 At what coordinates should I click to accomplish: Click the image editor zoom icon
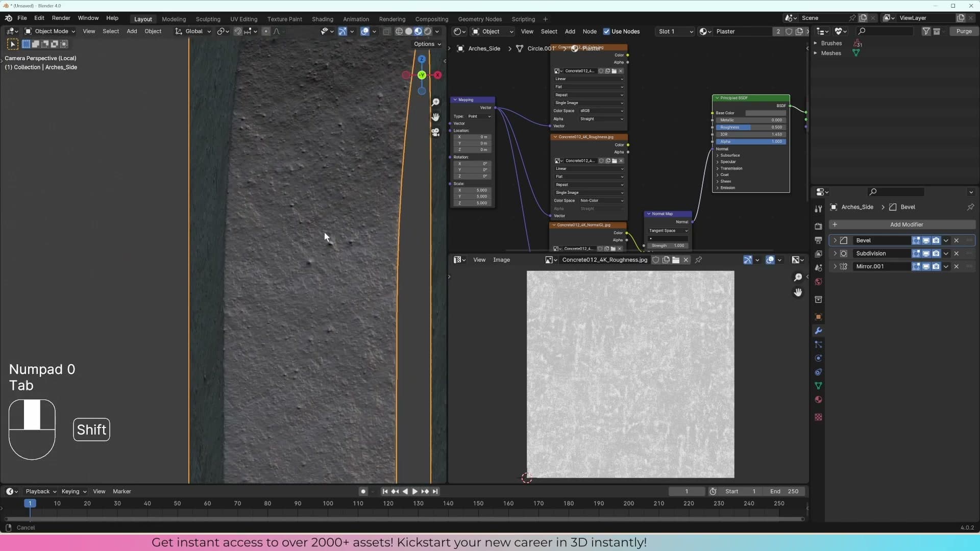(x=798, y=278)
